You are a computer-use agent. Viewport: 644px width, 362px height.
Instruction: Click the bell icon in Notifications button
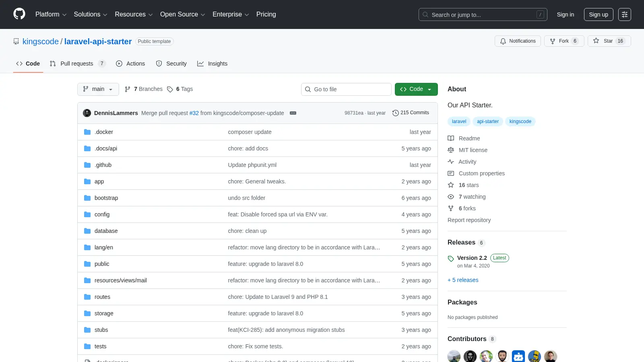coord(503,41)
